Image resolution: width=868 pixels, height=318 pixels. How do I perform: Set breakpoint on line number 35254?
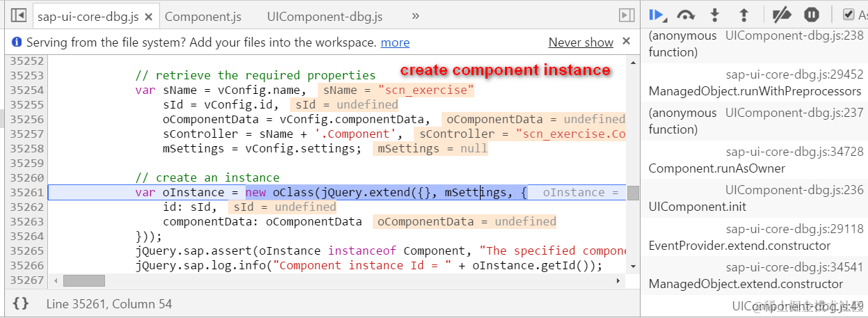pyautogui.click(x=28, y=90)
